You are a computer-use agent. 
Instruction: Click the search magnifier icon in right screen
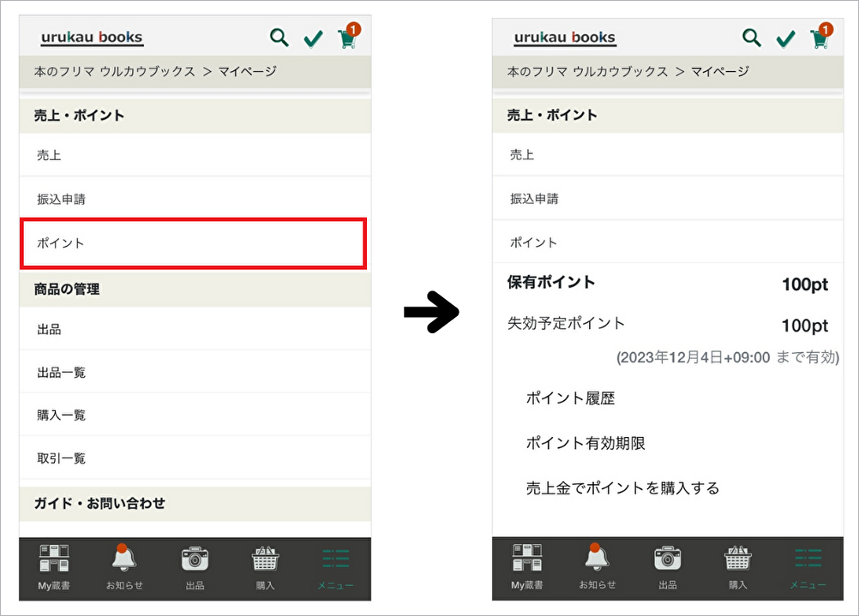(x=752, y=38)
